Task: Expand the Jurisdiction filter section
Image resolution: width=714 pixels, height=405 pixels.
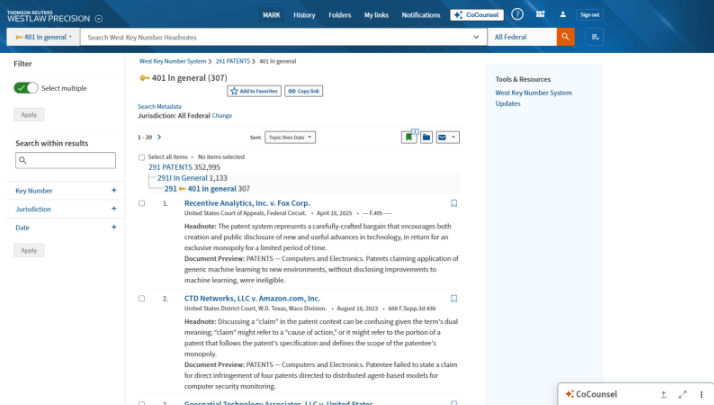Action: pyautogui.click(x=114, y=209)
